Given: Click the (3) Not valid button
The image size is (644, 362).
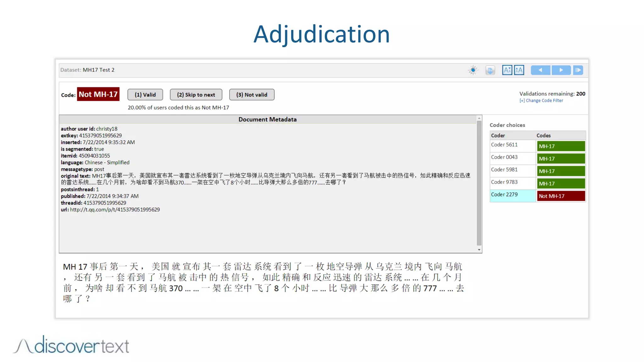Looking at the screenshot, I should click(252, 95).
